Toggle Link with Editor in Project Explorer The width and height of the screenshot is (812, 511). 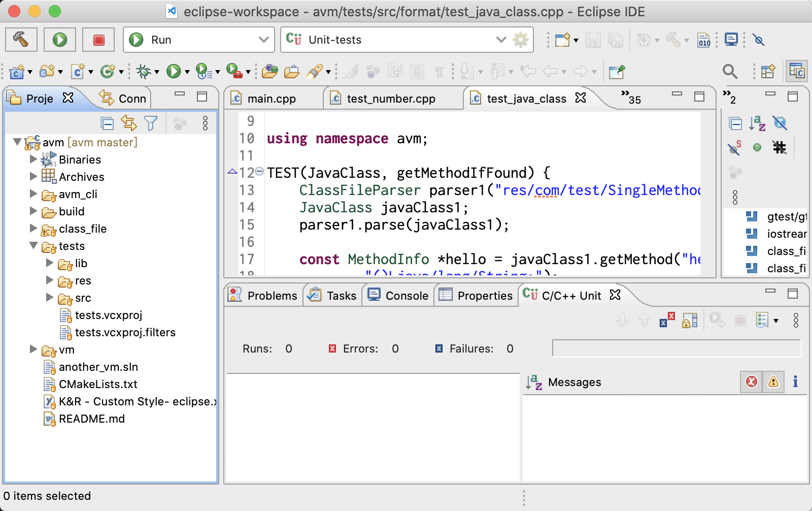[x=129, y=123]
